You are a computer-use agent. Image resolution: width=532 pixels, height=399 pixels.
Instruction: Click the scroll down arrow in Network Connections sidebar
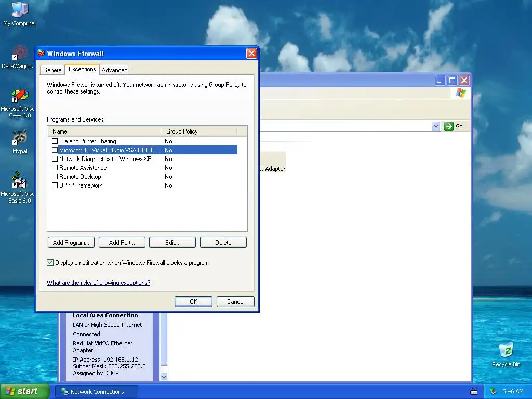tap(164, 377)
